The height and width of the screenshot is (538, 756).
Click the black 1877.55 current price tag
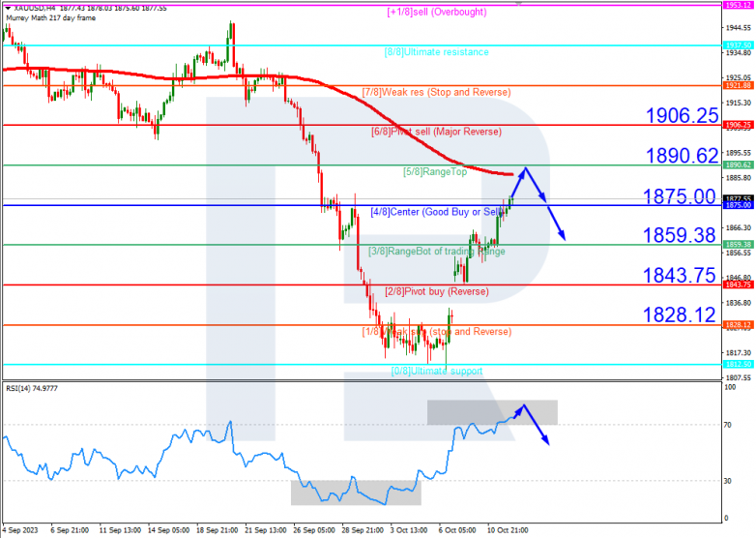tap(739, 198)
